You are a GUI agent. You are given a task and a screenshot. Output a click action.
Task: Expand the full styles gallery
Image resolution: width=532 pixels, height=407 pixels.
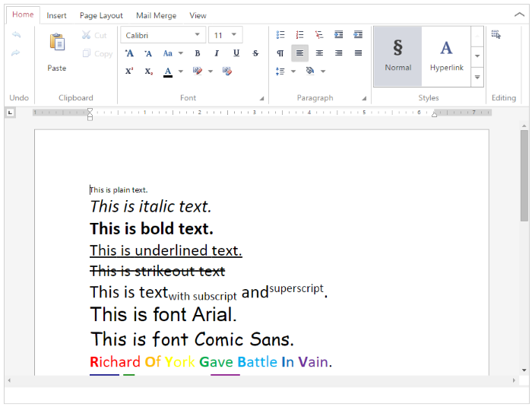[x=477, y=77]
